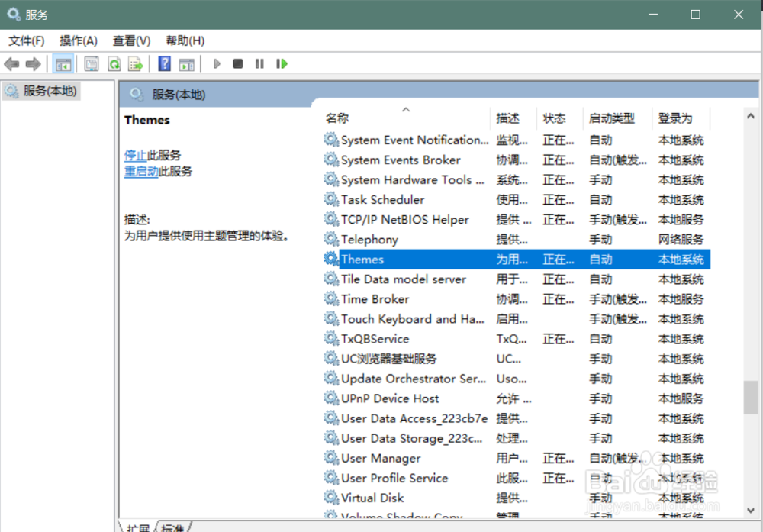The height and width of the screenshot is (532, 763).
Task: Switch to the 标准 tab at bottom
Action: coord(172,527)
